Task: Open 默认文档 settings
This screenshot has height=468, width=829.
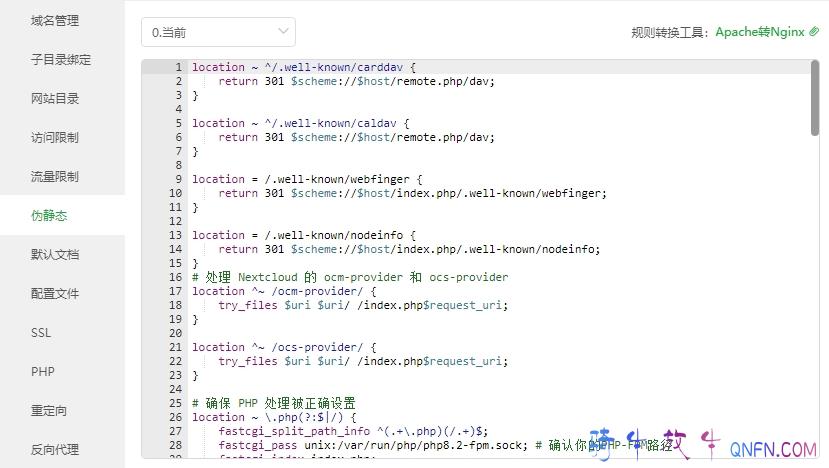Action: click(54, 254)
